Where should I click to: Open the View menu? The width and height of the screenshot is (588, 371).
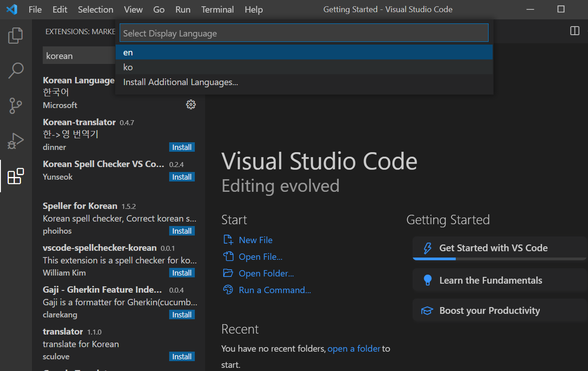pos(133,9)
